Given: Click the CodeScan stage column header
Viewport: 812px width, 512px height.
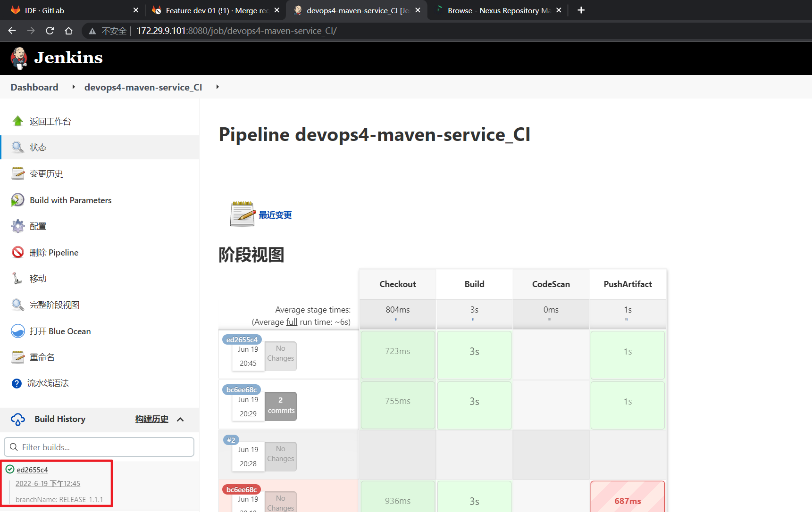Looking at the screenshot, I should tap(551, 284).
